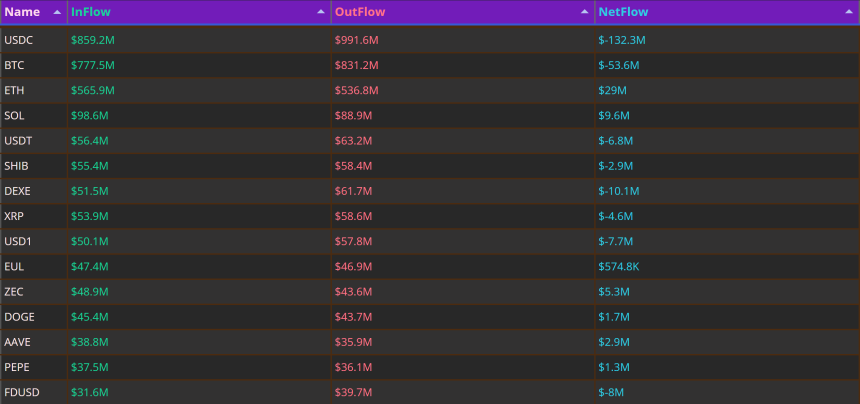Click EUL netflow value $574.8K

(619, 267)
